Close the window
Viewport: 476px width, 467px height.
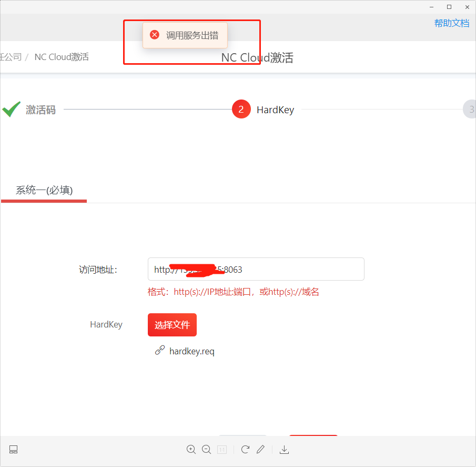pos(467,7)
